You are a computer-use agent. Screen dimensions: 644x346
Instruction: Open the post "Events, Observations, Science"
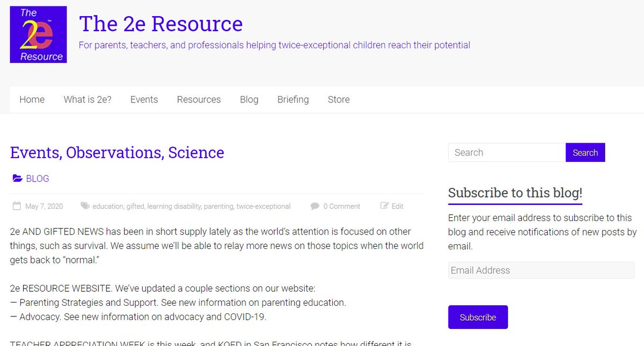pos(116,152)
